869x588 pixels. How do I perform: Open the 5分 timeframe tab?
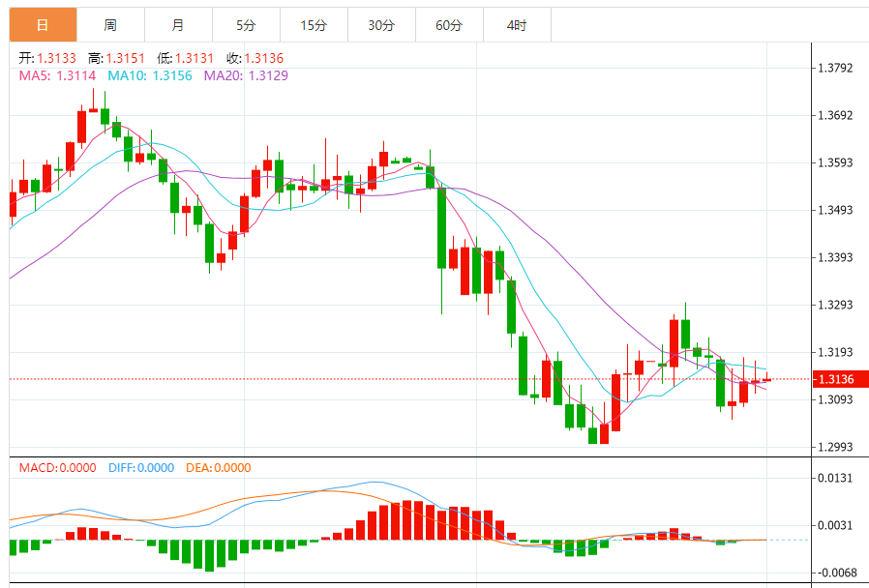pyautogui.click(x=246, y=25)
